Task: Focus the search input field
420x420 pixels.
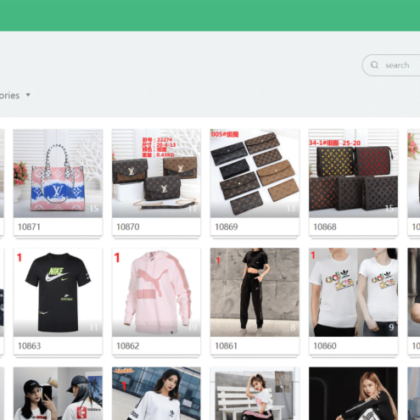Action: pos(391,65)
